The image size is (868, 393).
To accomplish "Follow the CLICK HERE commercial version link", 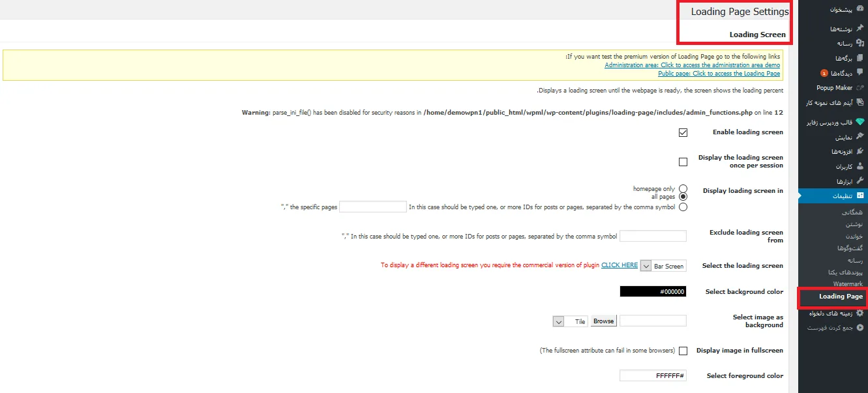I will pyautogui.click(x=620, y=265).
